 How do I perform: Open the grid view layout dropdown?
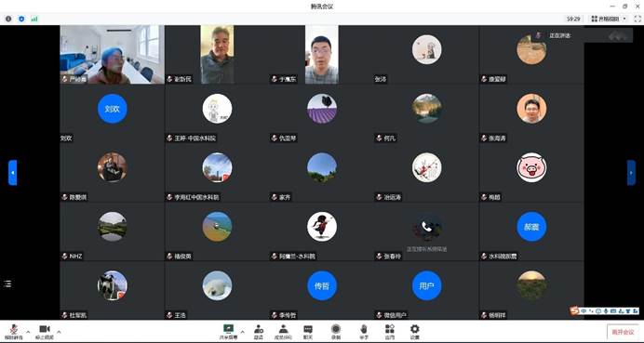[609, 19]
